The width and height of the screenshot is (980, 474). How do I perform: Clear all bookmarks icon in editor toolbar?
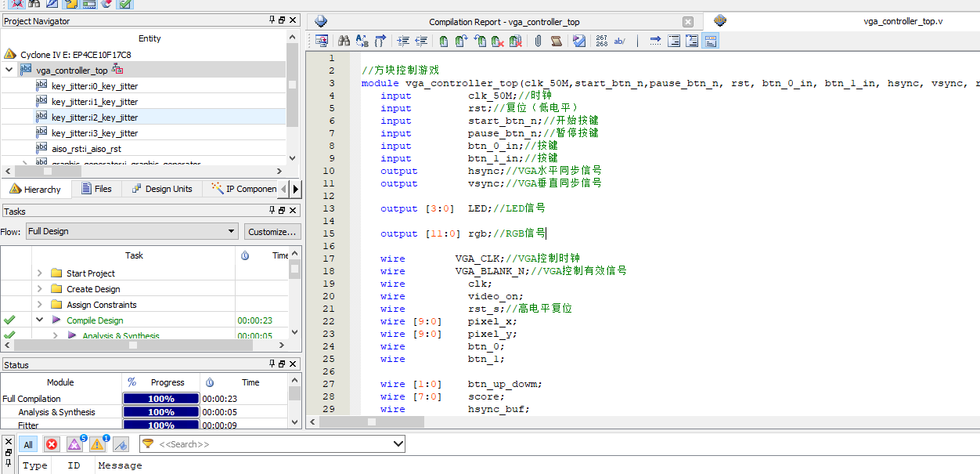pyautogui.click(x=515, y=41)
